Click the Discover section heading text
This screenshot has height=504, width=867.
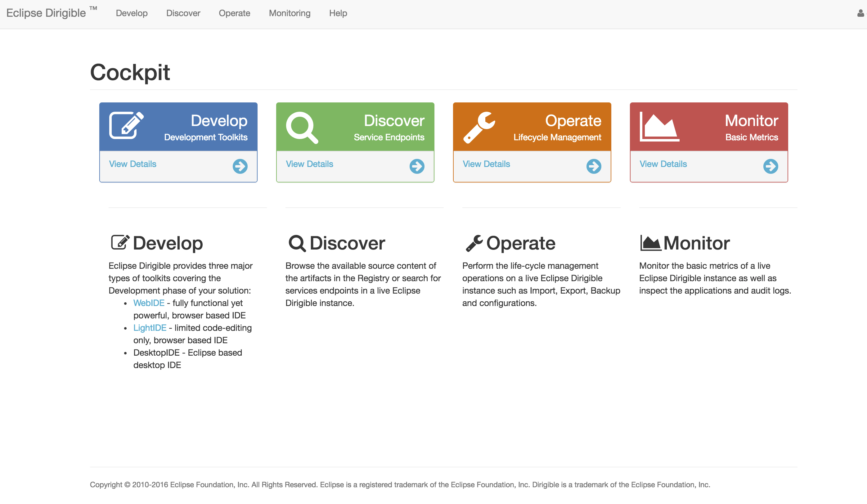tap(348, 243)
